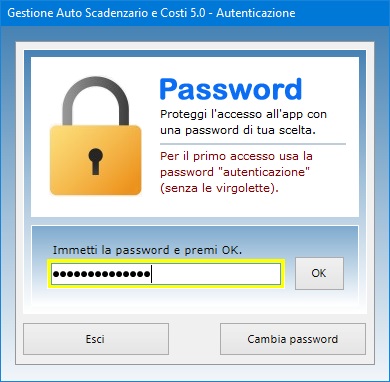Image resolution: width=390 pixels, height=382 pixels.
Task: Exit using the Esci button
Action: tap(96, 339)
